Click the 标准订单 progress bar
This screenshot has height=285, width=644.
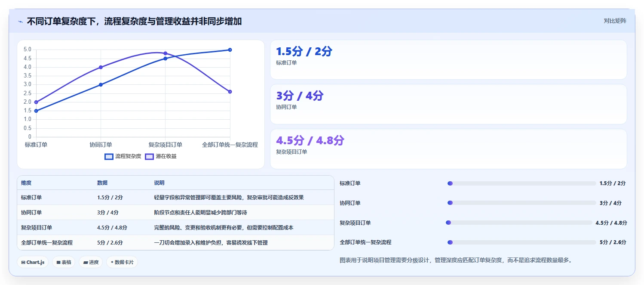click(x=521, y=183)
